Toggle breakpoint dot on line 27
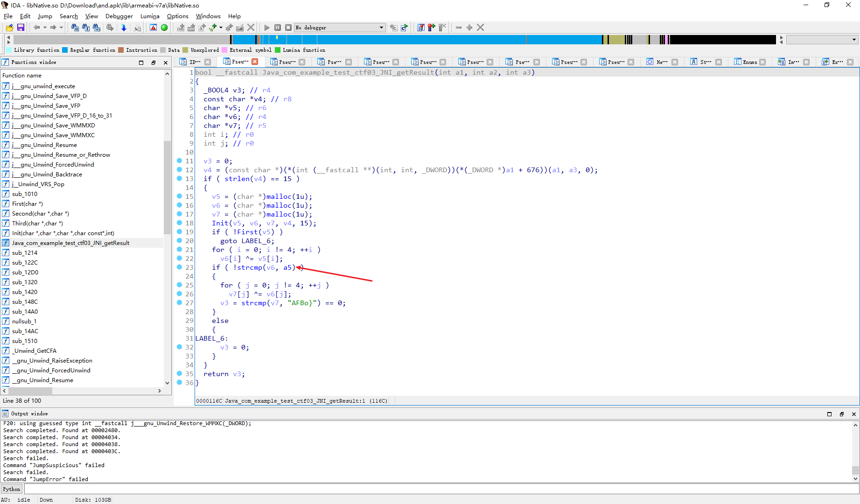860x504 pixels. pyautogui.click(x=179, y=302)
